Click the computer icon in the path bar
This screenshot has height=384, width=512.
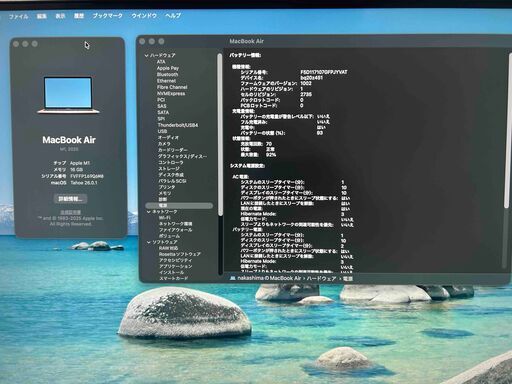[x=233, y=278]
